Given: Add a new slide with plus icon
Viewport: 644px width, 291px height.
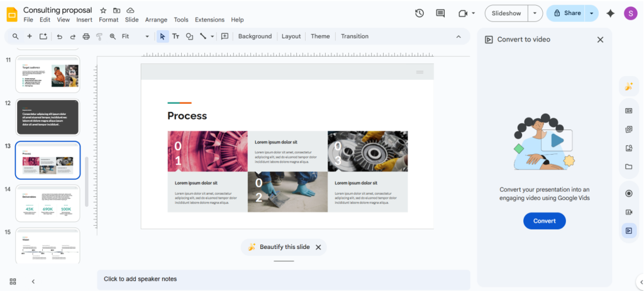Looking at the screenshot, I should pos(30,36).
